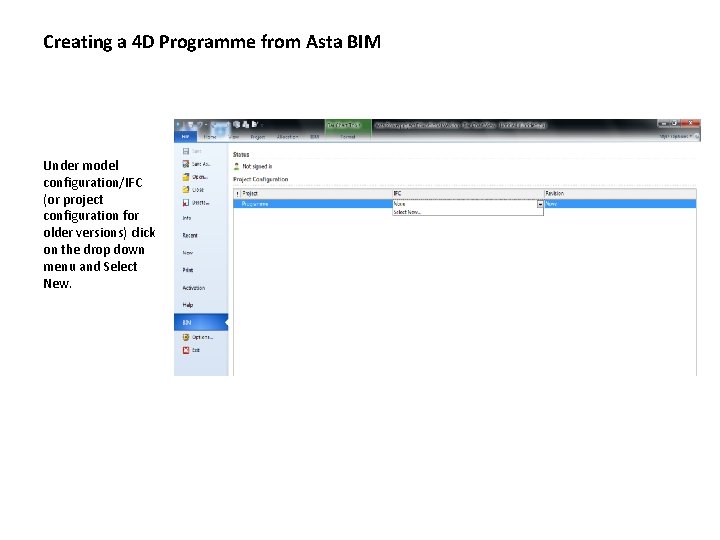This screenshot has height=540, width=720.
Task: Open the Recent backstage section
Action: pos(190,235)
